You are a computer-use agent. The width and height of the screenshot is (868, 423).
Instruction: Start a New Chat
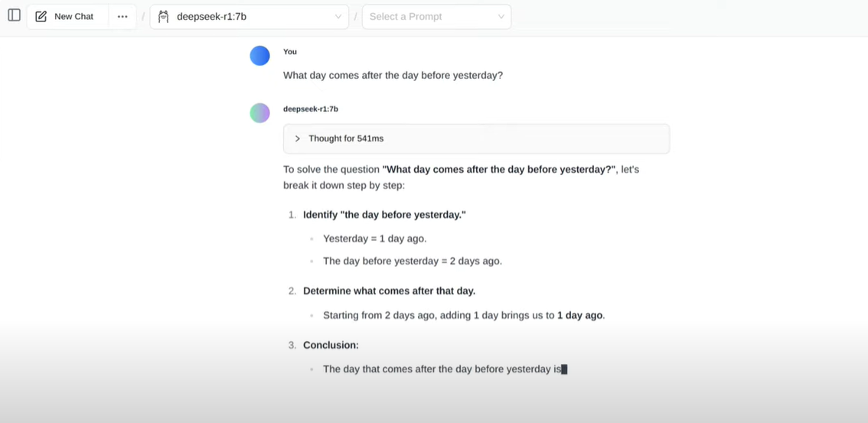point(67,17)
